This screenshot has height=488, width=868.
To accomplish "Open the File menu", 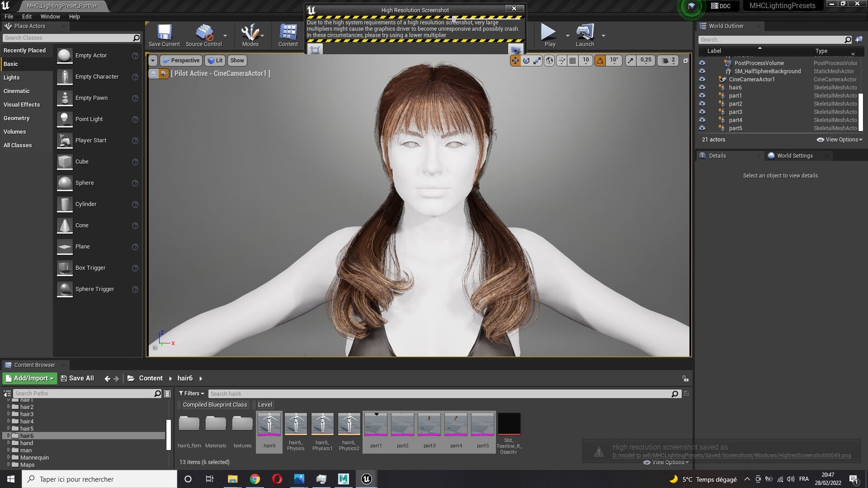I will (x=9, y=17).
